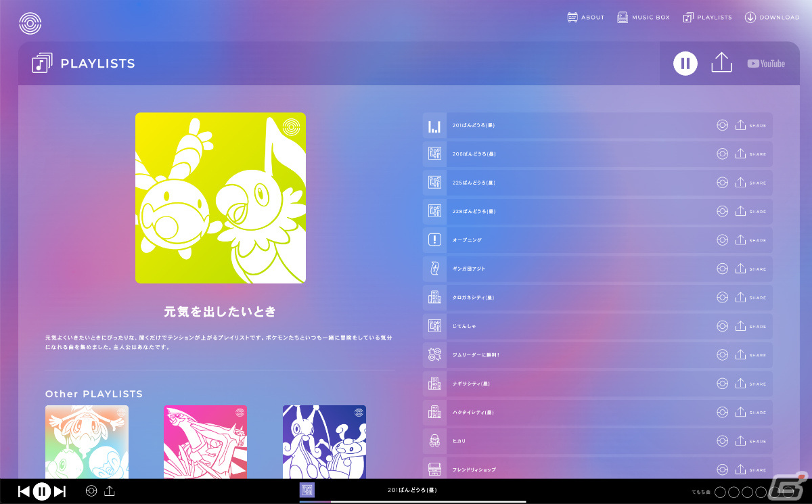812x504 pixels.
Task: Click the 元気を出したいとき playlist title
Action: (x=221, y=312)
